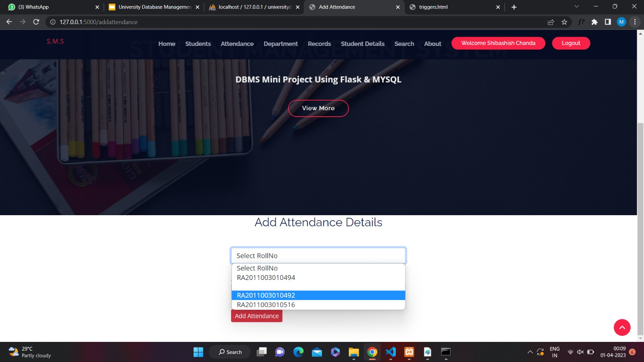This screenshot has height=362, width=644.
Task: Select roll number RA2011003010516
Action: (x=318, y=304)
